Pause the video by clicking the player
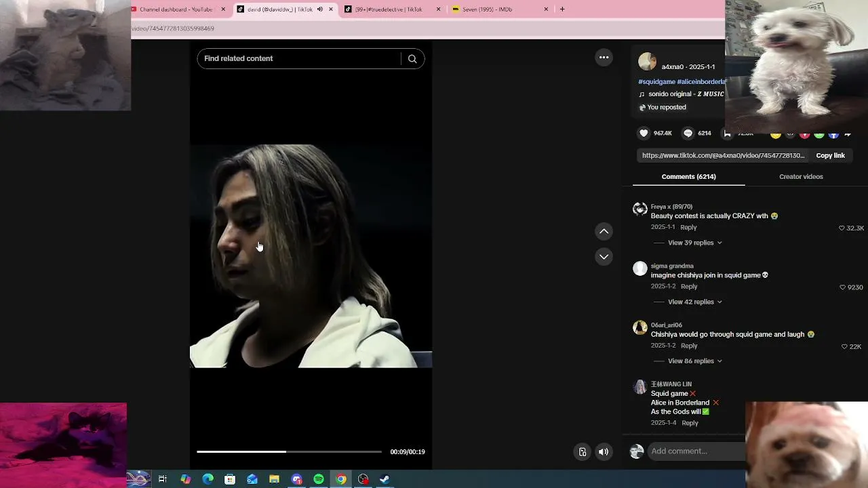 tap(311, 256)
